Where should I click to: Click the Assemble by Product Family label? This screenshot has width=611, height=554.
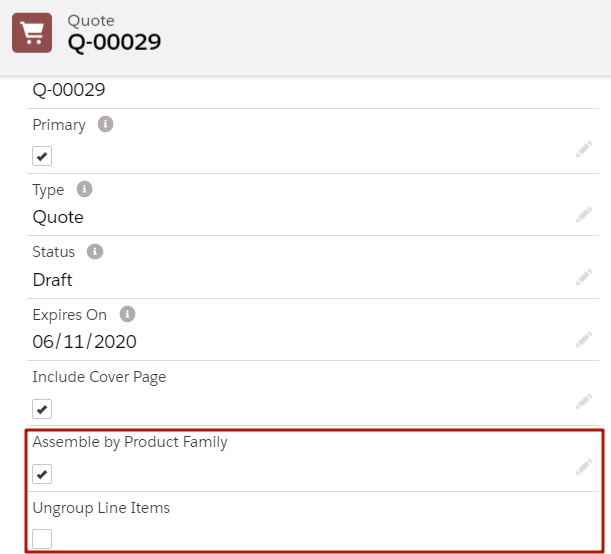[x=130, y=442]
